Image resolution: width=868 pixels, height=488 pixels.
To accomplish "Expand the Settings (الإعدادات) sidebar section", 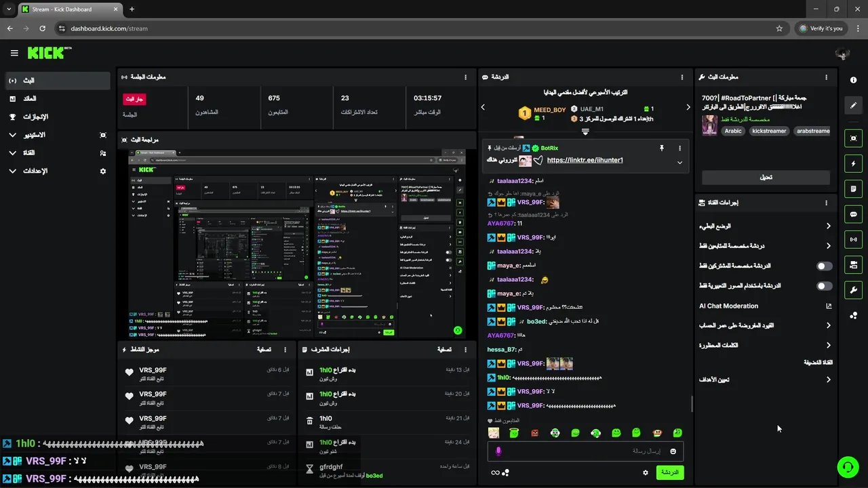I will tap(57, 171).
